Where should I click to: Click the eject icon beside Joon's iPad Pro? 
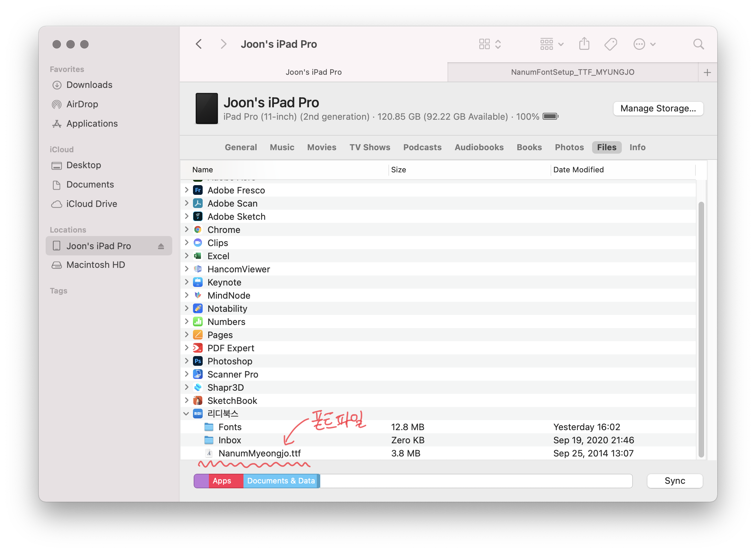(x=161, y=246)
